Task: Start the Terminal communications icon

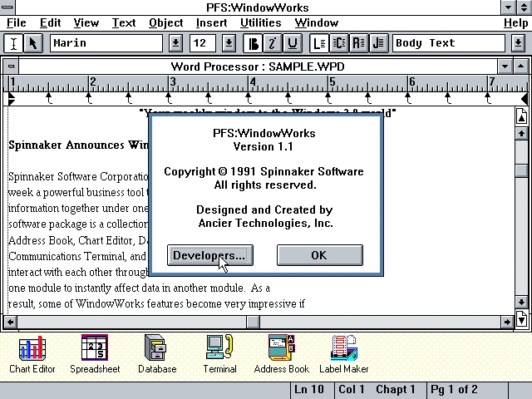Action: pos(219,347)
